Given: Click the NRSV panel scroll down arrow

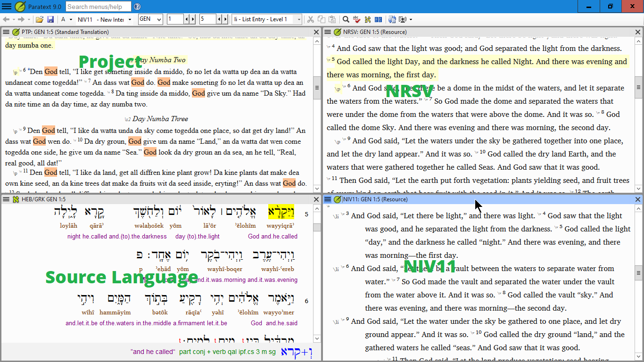Looking at the screenshot, I should [x=638, y=189].
